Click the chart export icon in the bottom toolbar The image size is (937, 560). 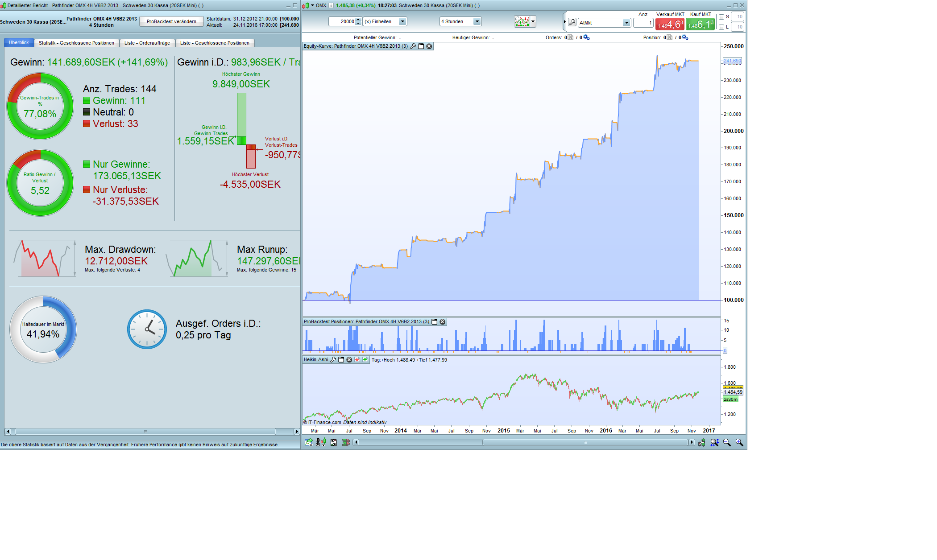pyautogui.click(x=308, y=442)
